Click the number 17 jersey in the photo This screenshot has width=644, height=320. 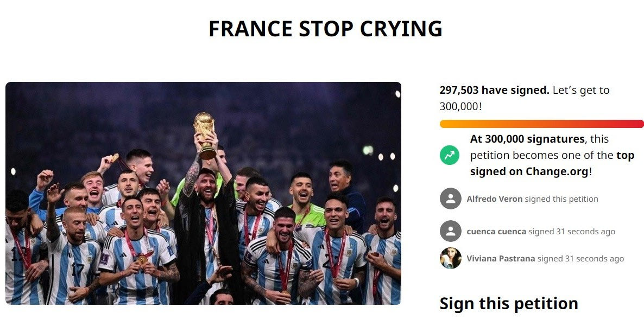click(78, 269)
